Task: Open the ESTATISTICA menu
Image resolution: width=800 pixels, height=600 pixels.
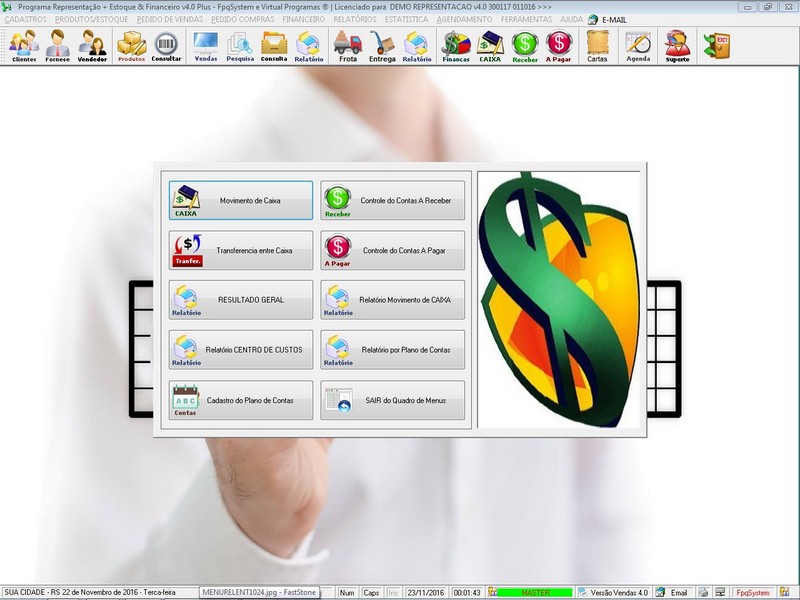Action: (x=407, y=19)
